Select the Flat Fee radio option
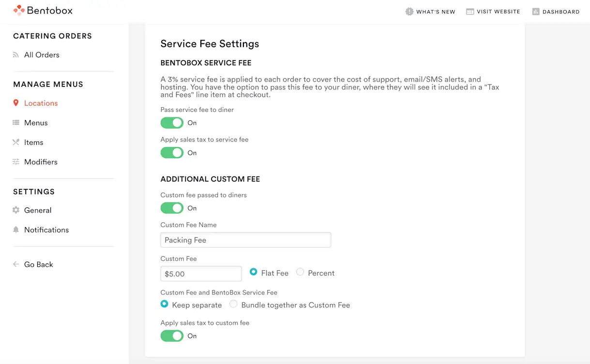 [254, 272]
